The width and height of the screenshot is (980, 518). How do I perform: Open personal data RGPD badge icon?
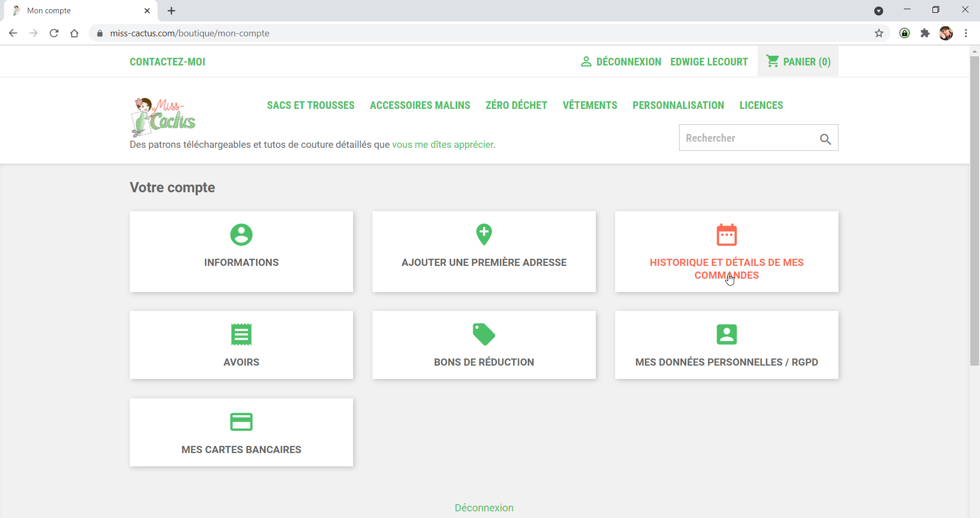(x=726, y=334)
